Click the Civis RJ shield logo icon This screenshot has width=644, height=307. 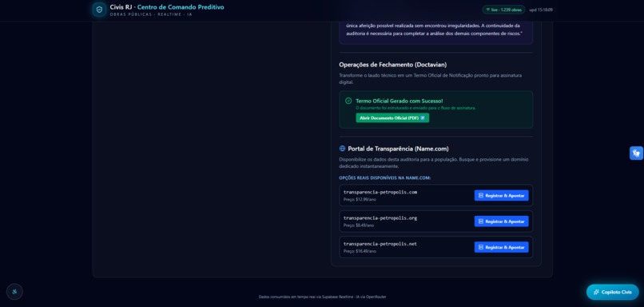(99, 10)
